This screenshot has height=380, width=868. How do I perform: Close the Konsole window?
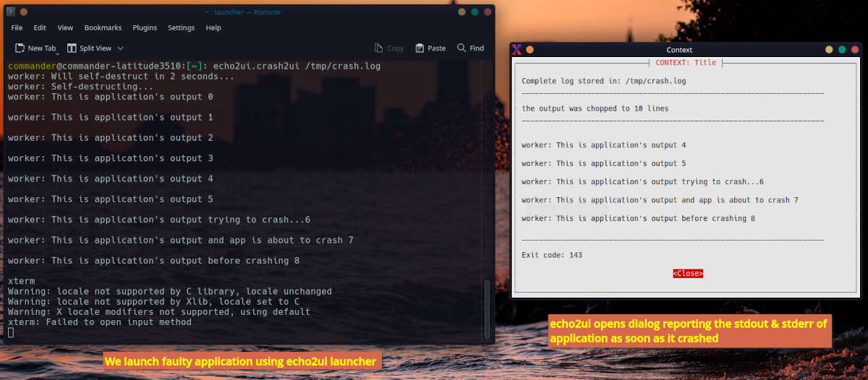click(487, 12)
